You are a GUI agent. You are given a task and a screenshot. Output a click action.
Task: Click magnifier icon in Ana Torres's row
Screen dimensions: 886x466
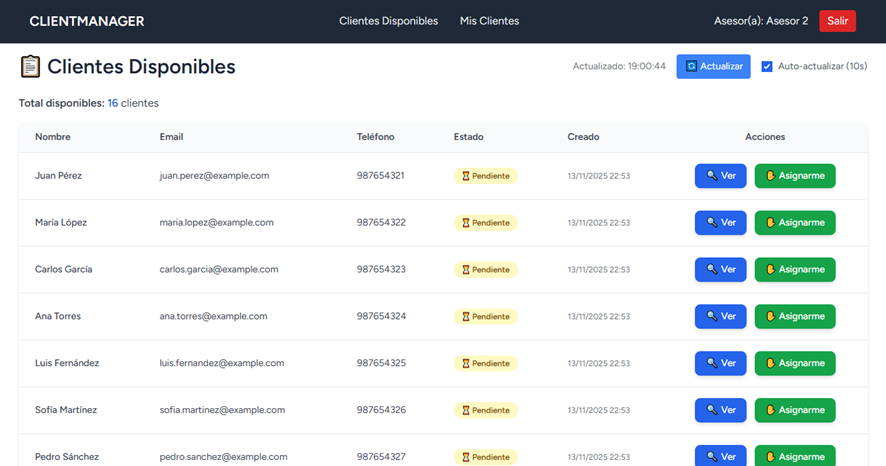pos(711,317)
